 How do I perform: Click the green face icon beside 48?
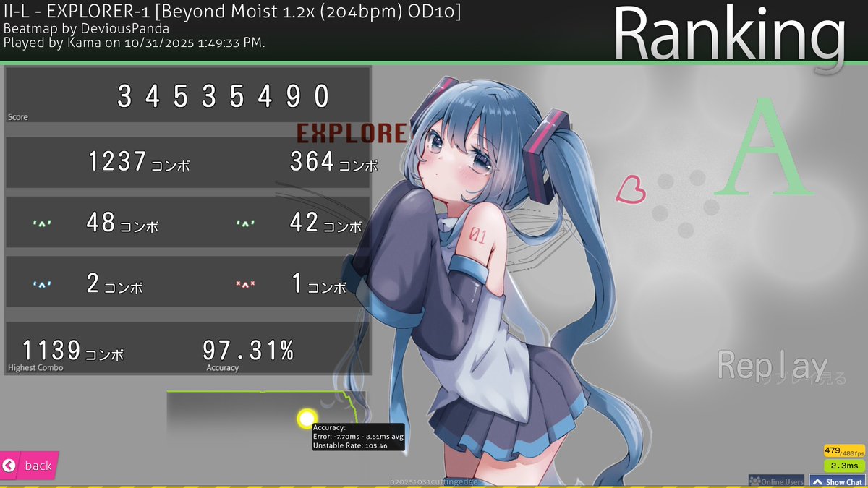(x=43, y=225)
